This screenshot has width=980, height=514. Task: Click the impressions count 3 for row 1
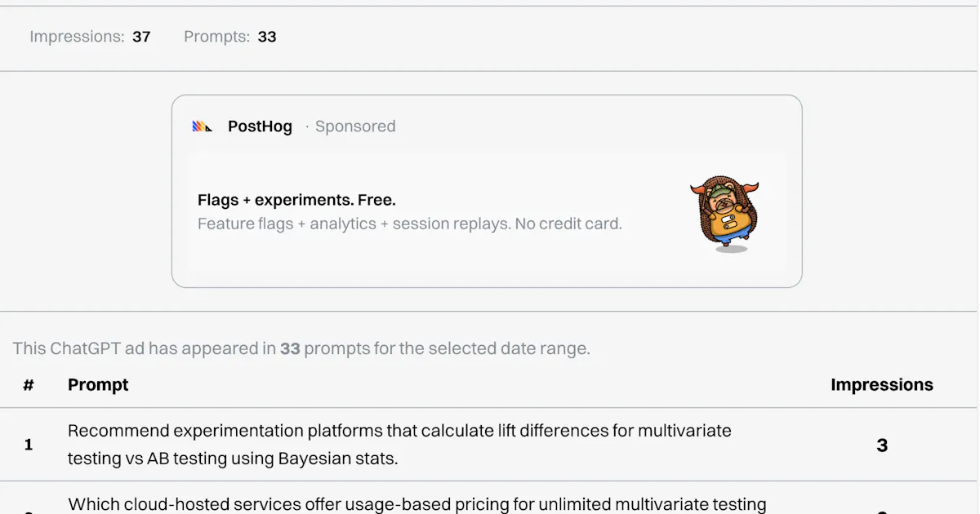(882, 445)
